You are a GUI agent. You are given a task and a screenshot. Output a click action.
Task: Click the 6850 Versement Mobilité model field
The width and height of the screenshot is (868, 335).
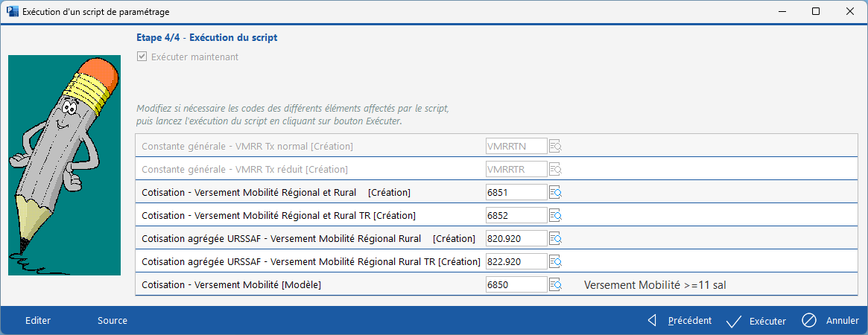[x=516, y=285]
